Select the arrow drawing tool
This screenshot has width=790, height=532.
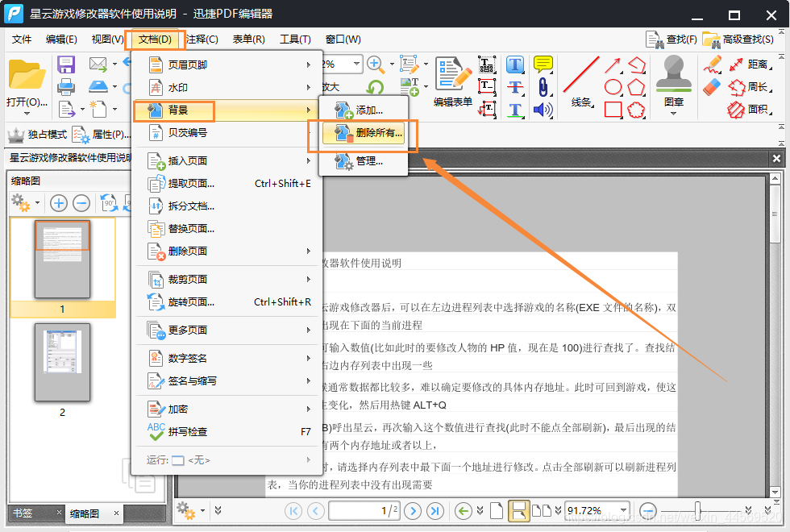(613, 65)
